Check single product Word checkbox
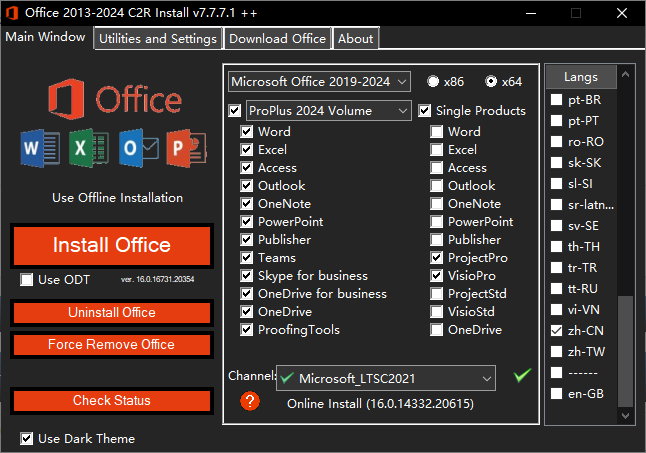 click(437, 132)
